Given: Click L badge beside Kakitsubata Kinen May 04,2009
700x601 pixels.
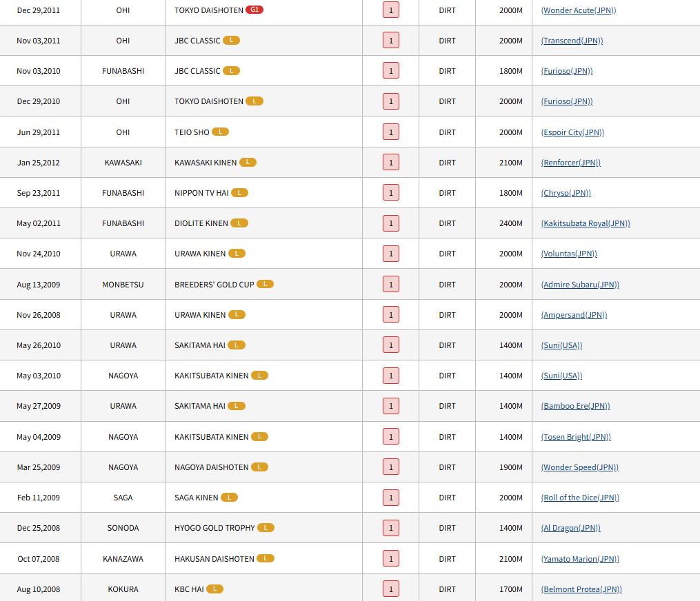Looking at the screenshot, I should tap(260, 436).
